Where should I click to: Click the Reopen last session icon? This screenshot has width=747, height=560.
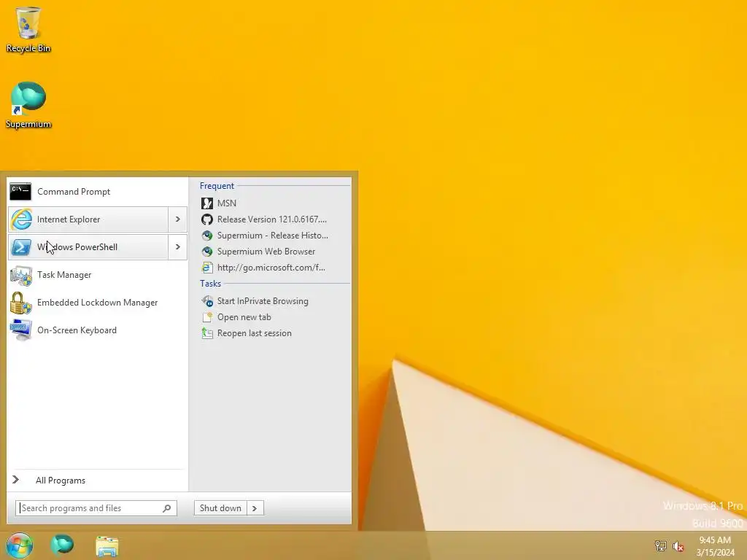206,333
